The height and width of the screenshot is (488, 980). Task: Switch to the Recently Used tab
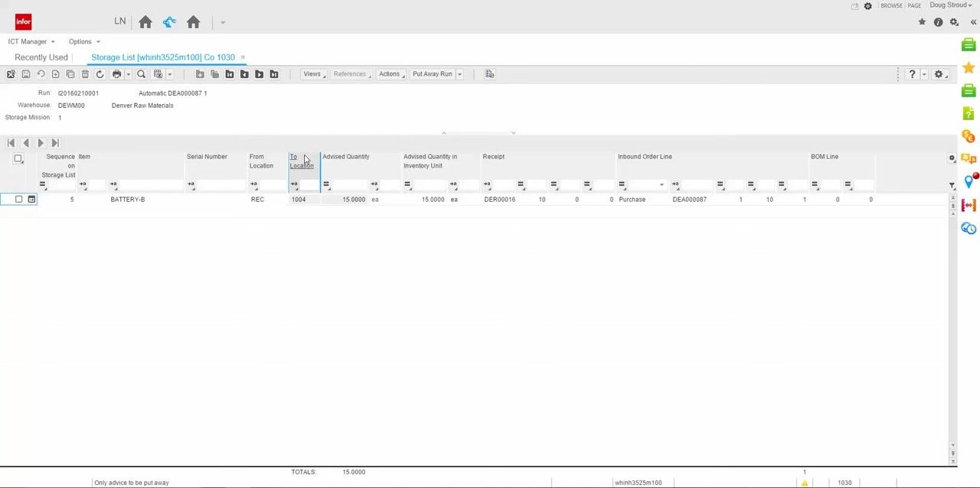(x=41, y=57)
